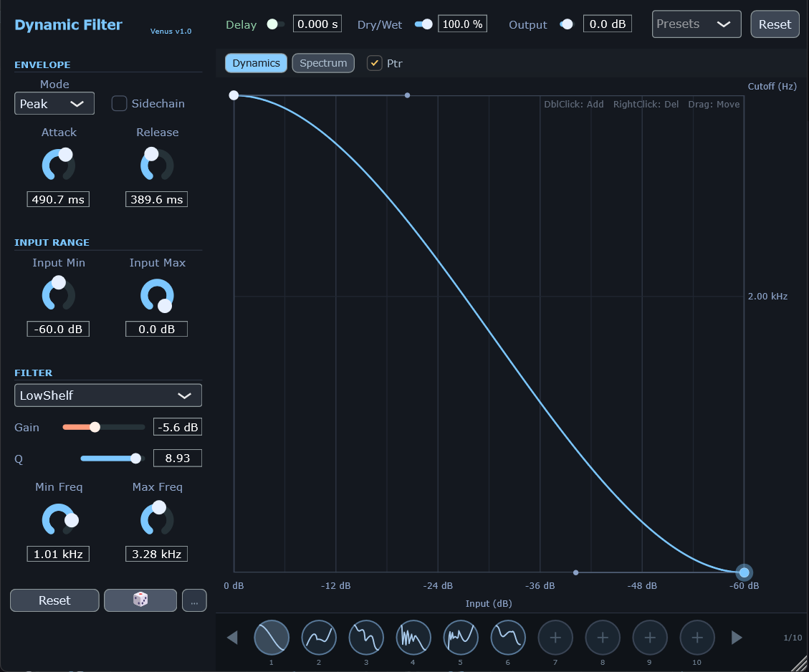The height and width of the screenshot is (672, 809).
Task: Click the dice randomize icon
Action: [x=140, y=600]
